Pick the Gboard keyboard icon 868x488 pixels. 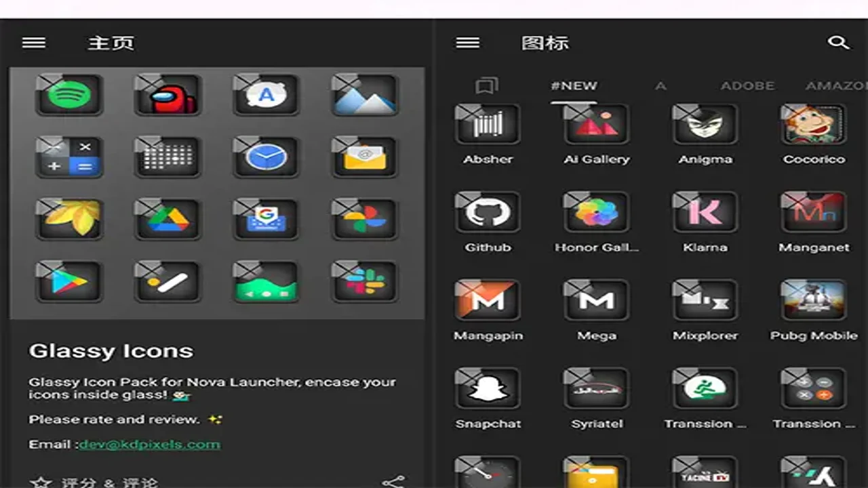tap(267, 219)
